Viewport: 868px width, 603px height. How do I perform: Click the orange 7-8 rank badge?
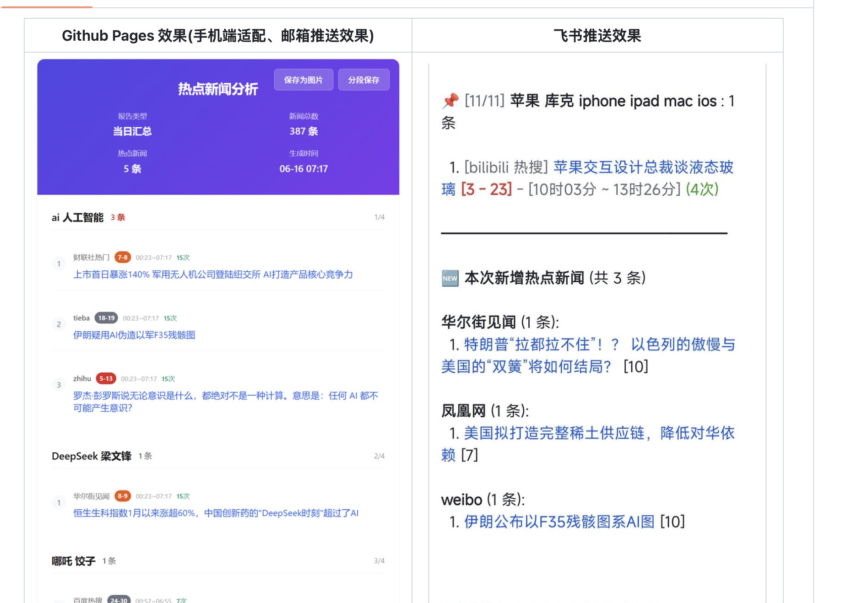pyautogui.click(x=122, y=258)
